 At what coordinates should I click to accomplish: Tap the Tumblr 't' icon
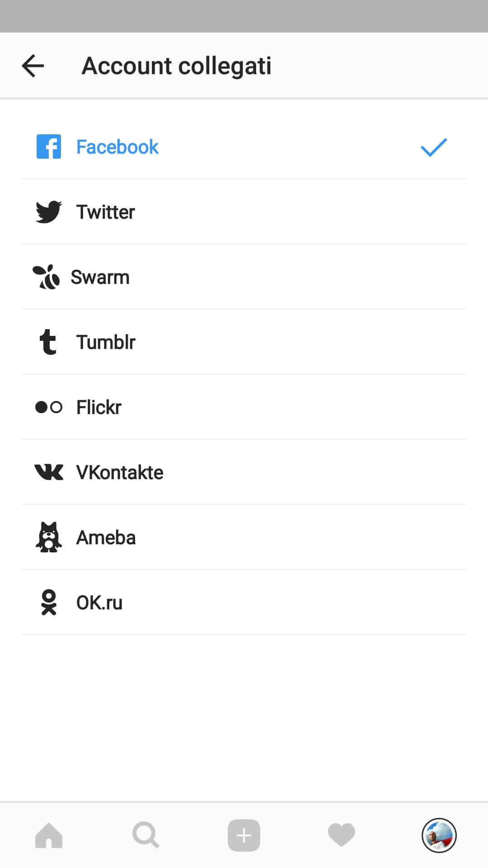pos(48,342)
